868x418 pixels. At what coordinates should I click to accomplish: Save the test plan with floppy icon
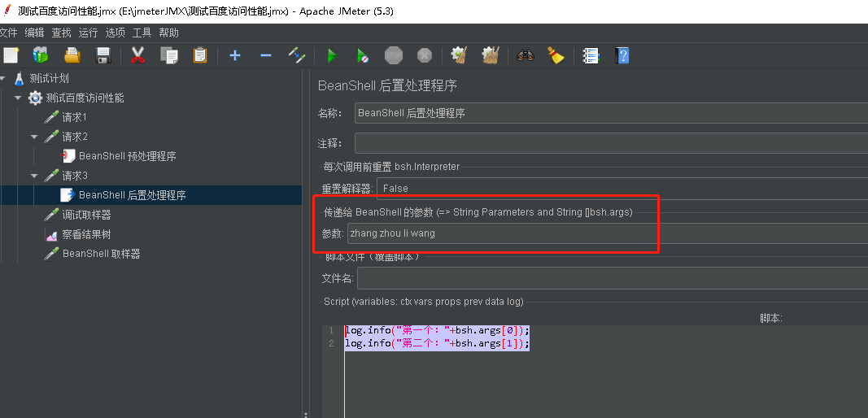[x=103, y=55]
